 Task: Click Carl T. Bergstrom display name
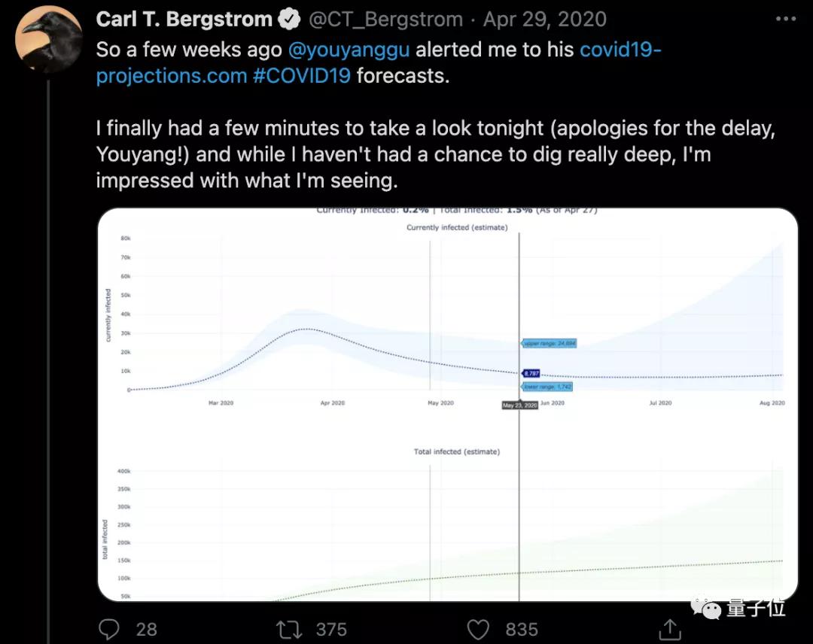184,19
